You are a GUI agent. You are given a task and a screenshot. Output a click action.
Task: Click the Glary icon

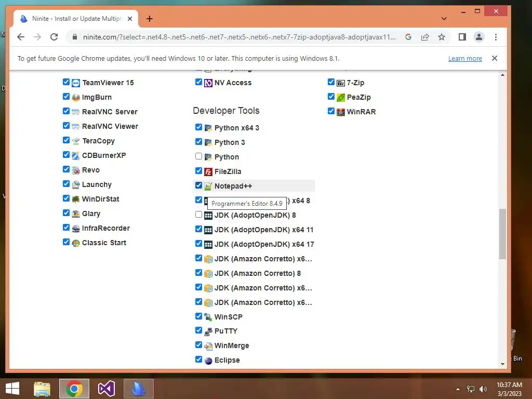pos(76,214)
